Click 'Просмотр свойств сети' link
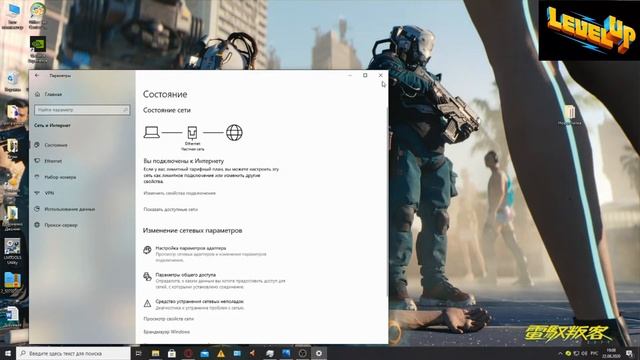Viewport: 640px width, 360px height. tap(169, 319)
